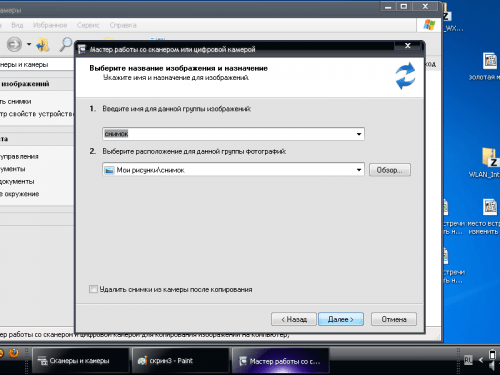Click the RU language indicator in tray
This screenshot has height=375, width=500.
tap(468, 360)
